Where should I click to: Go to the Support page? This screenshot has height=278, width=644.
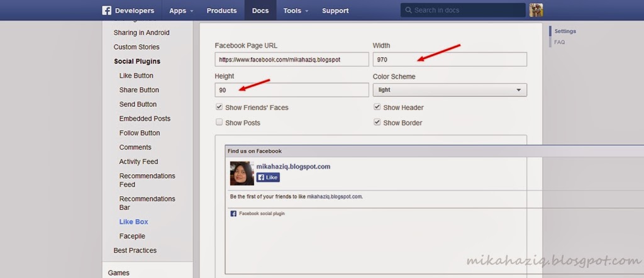pyautogui.click(x=335, y=10)
